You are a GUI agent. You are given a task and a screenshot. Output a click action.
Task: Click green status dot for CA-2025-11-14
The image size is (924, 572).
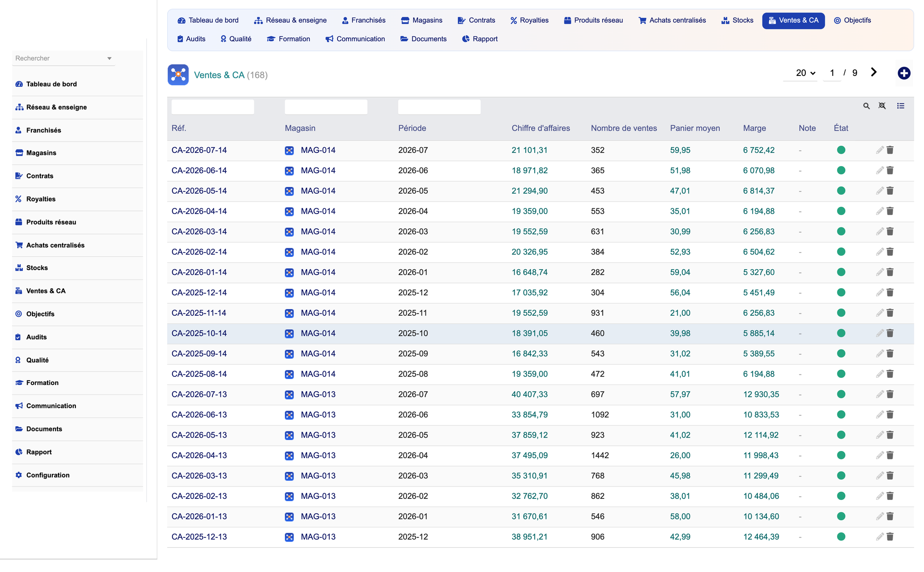841,313
